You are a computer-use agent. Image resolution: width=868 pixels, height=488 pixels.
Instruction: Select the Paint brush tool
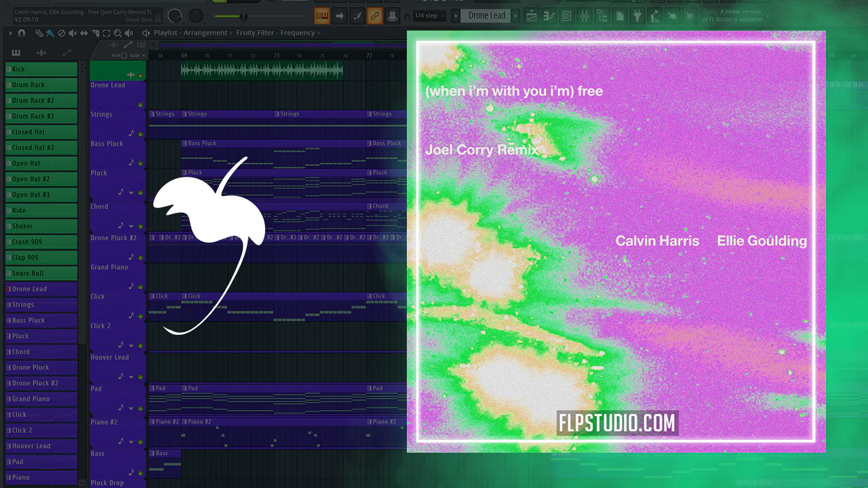click(x=50, y=33)
